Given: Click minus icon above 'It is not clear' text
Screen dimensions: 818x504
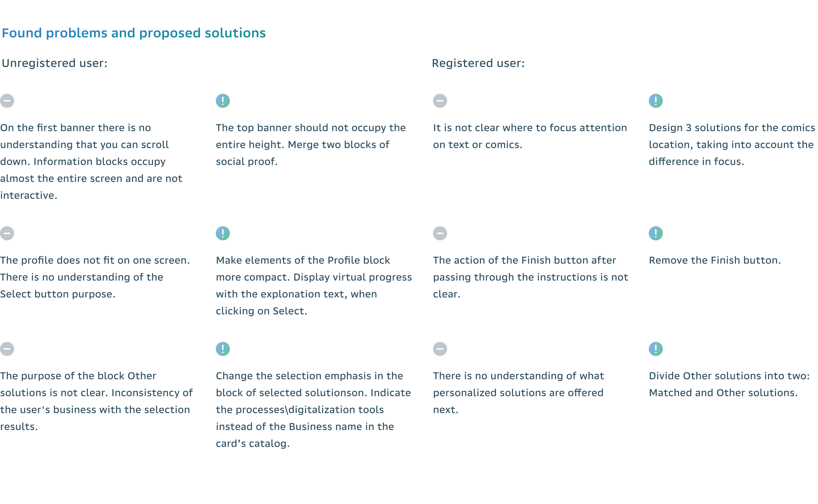Looking at the screenshot, I should [x=440, y=101].
